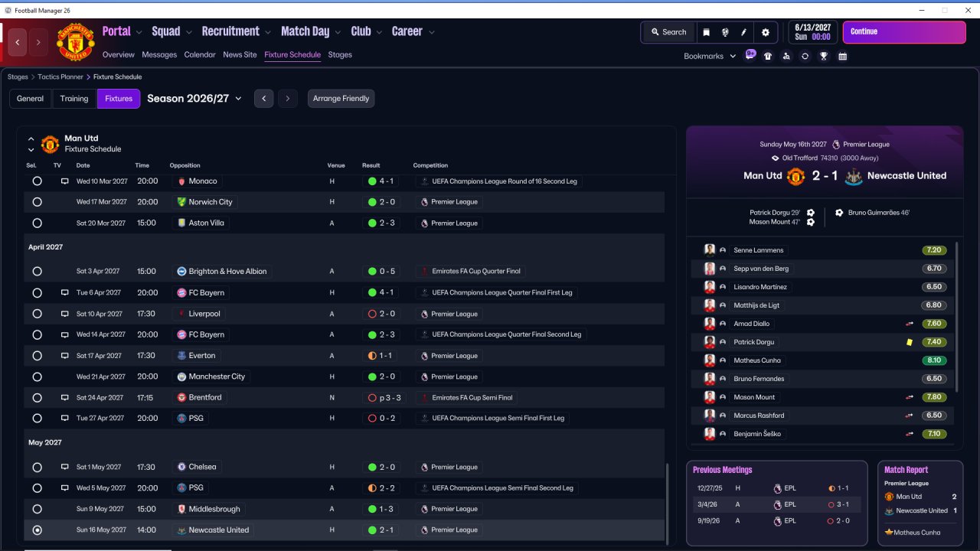Screen dimensions: 980x551
Task: Open the News Site sub-tab
Action: pos(240,55)
